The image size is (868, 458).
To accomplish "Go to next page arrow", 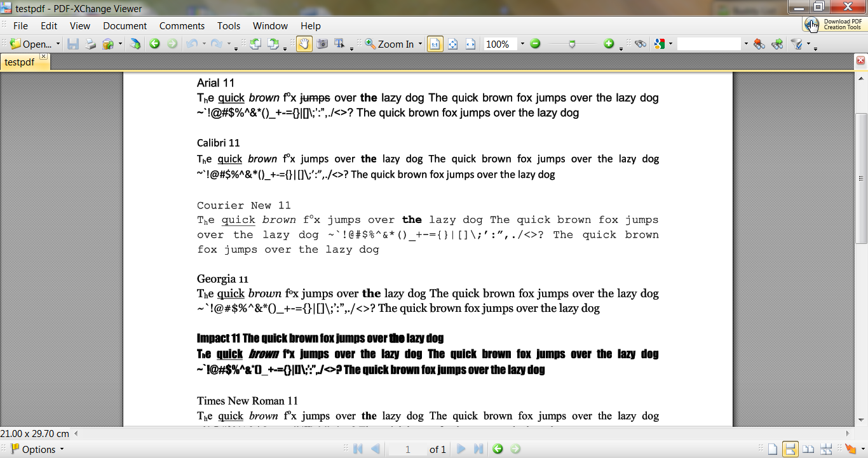I will [461, 449].
